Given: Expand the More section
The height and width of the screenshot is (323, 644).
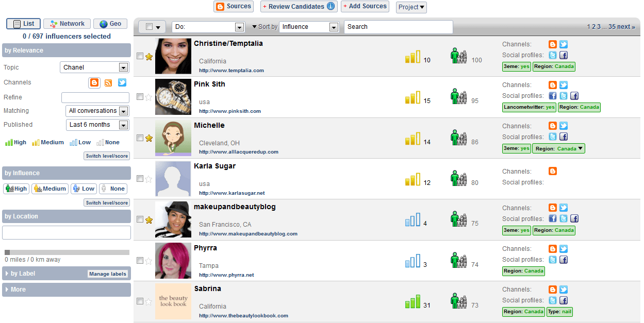Looking at the screenshot, I should click(15, 290).
